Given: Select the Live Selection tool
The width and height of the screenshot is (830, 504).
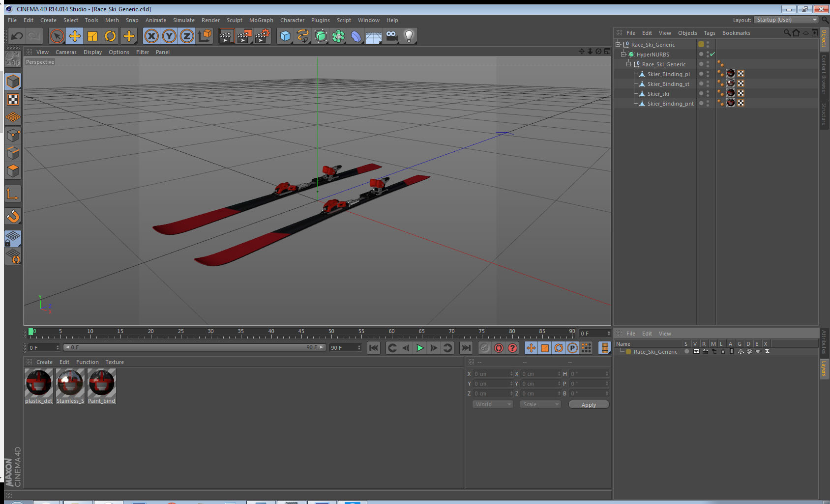Looking at the screenshot, I should tap(57, 36).
